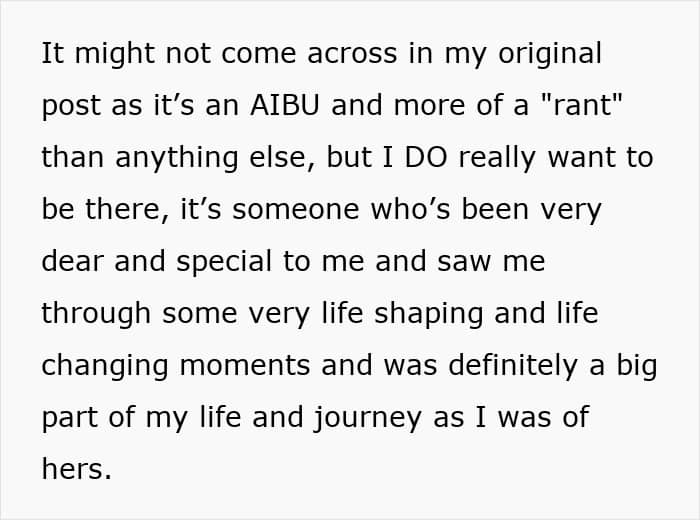This screenshot has height=520, width=700.
Task: Click the word "there," in the paragraph
Action: point(129,210)
